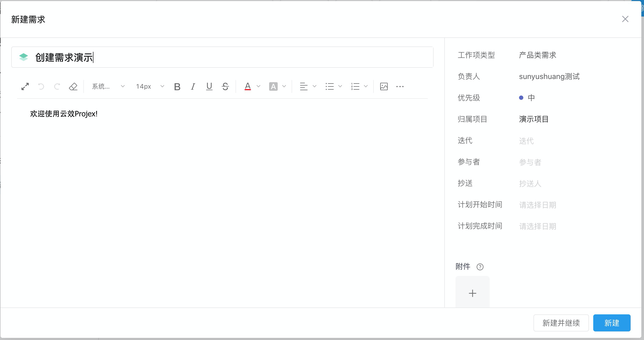Click the bulleted list icon

click(x=329, y=86)
